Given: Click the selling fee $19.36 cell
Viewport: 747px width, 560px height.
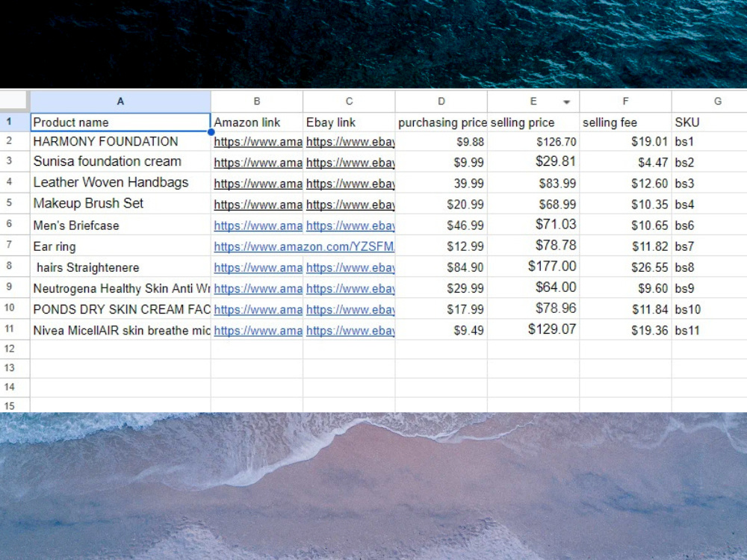Looking at the screenshot, I should (625, 330).
